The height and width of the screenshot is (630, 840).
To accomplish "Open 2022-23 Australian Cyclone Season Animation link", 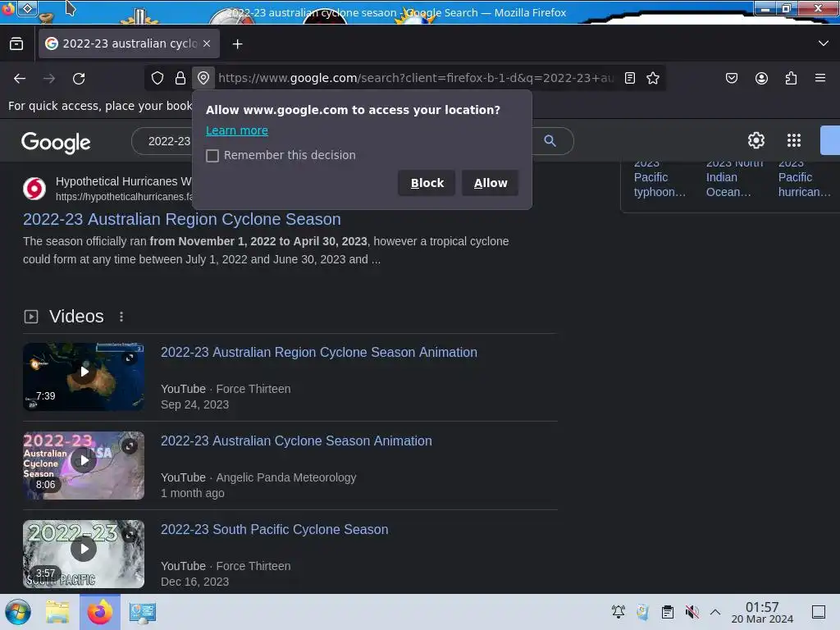I will tap(296, 441).
